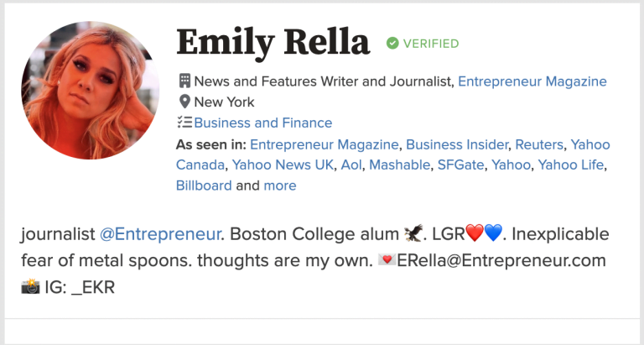
Task: Open Entrepreneur Magazine employer link
Action: [x=532, y=81]
